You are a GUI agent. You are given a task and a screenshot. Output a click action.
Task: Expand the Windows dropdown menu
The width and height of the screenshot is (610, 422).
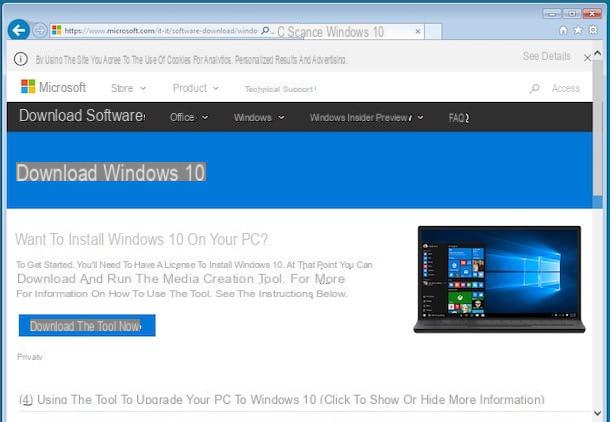pyautogui.click(x=259, y=117)
